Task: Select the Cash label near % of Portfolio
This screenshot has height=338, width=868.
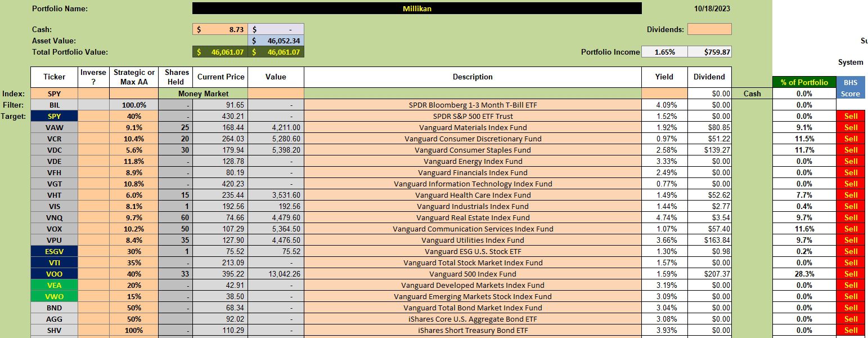Action: [752, 94]
